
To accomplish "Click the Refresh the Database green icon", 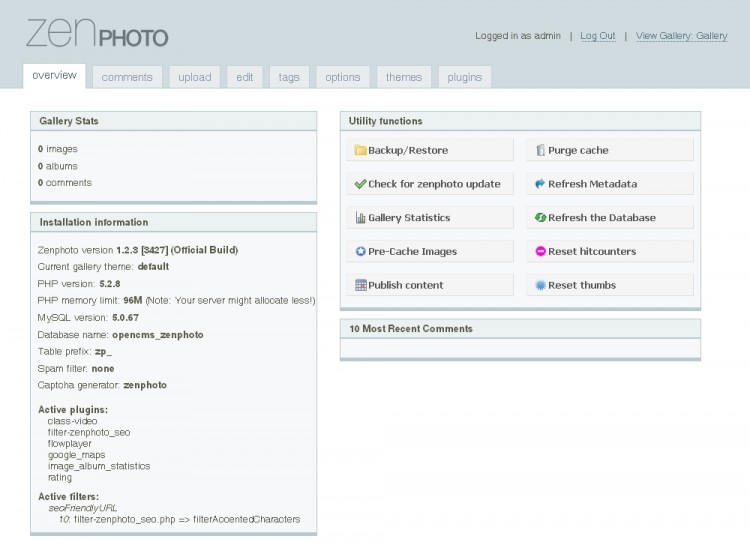I will pyautogui.click(x=540, y=218).
